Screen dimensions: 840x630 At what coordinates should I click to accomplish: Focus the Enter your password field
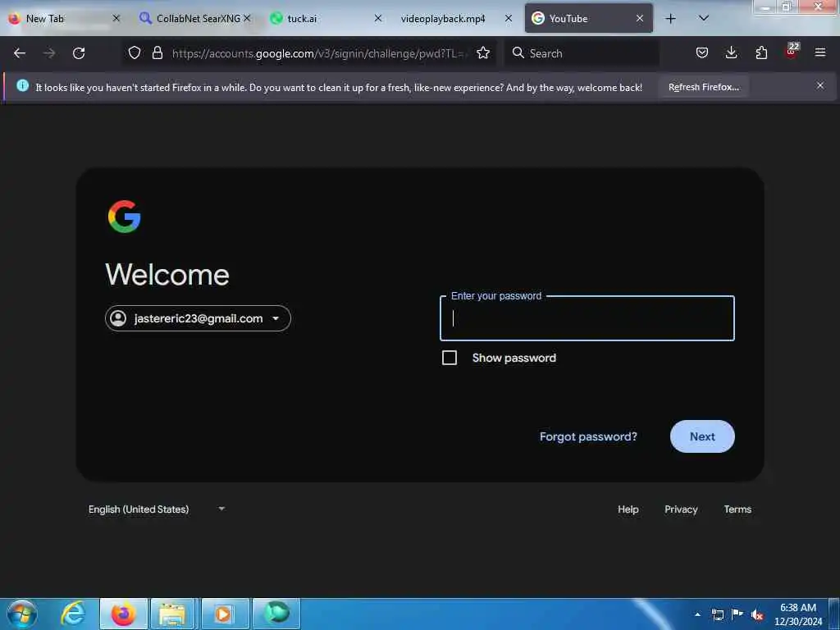tap(587, 318)
